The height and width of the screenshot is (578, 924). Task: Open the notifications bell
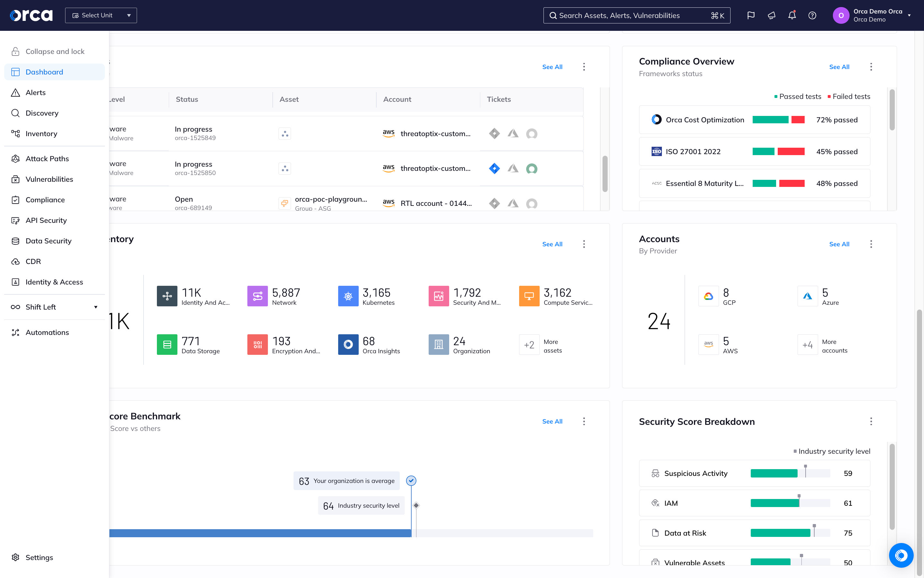click(x=792, y=15)
